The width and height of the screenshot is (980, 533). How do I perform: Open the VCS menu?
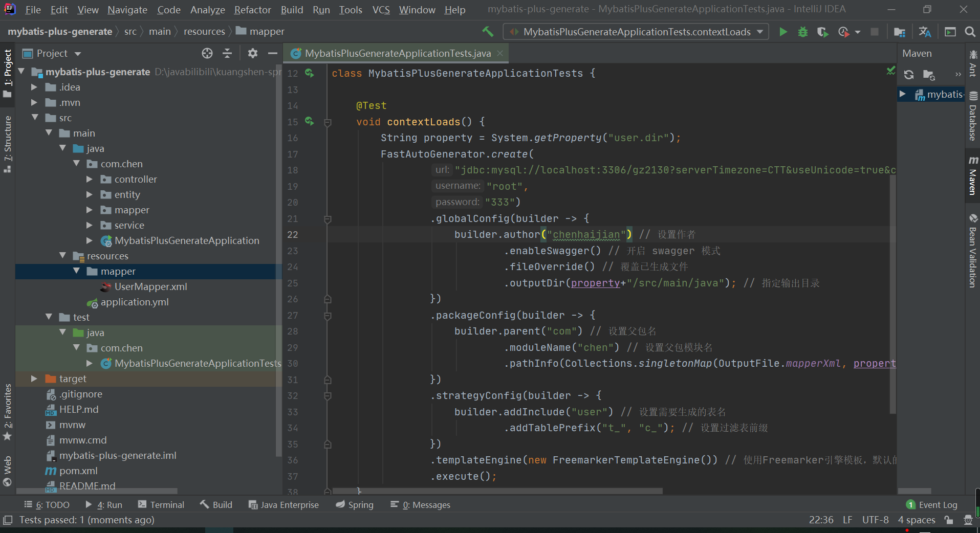point(381,10)
